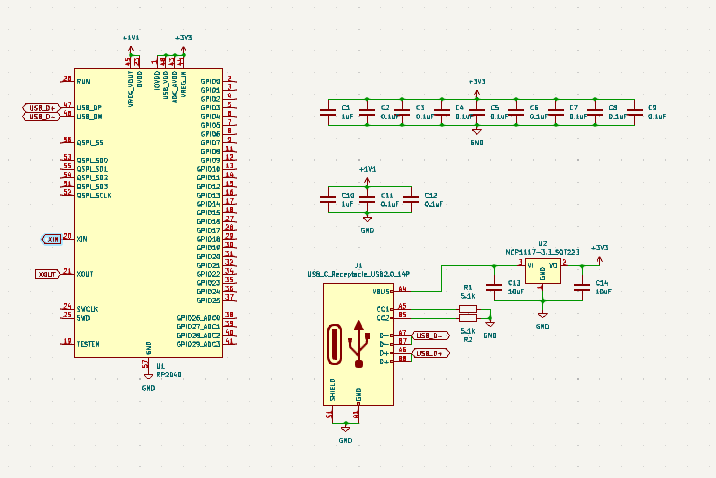The height and width of the screenshot is (478, 716).
Task: Select the USB_C_Receptacle_USB2.0_14P value text
Action: coord(358,273)
